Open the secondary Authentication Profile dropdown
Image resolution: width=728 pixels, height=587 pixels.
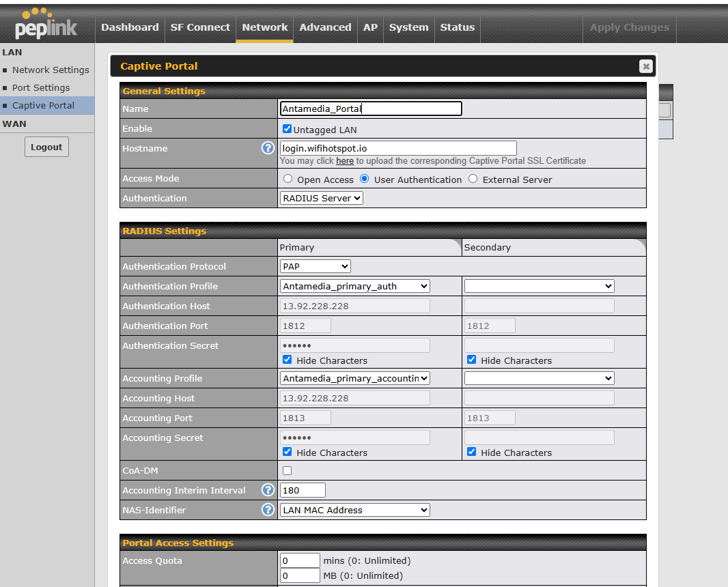coord(539,286)
